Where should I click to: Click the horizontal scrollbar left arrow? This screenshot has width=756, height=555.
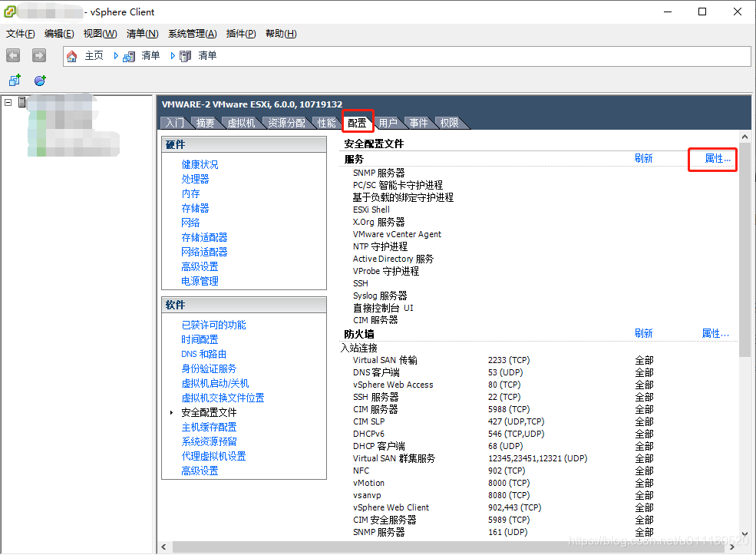(x=164, y=547)
